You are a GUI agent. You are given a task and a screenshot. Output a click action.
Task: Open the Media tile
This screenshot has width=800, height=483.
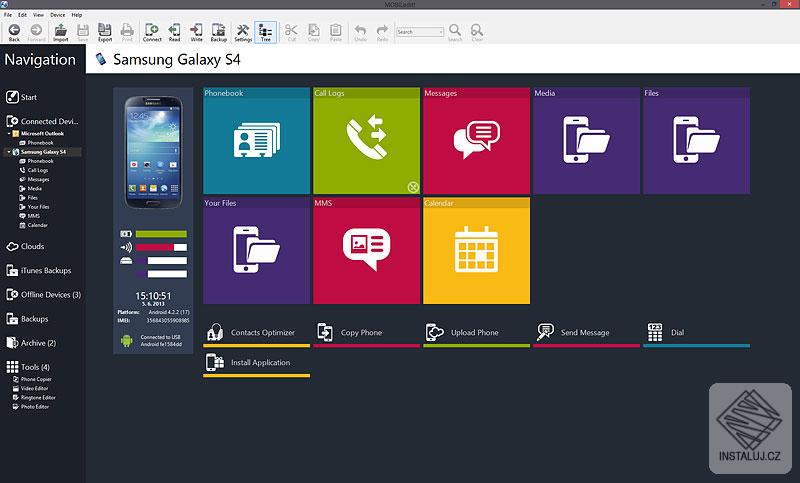[586, 141]
